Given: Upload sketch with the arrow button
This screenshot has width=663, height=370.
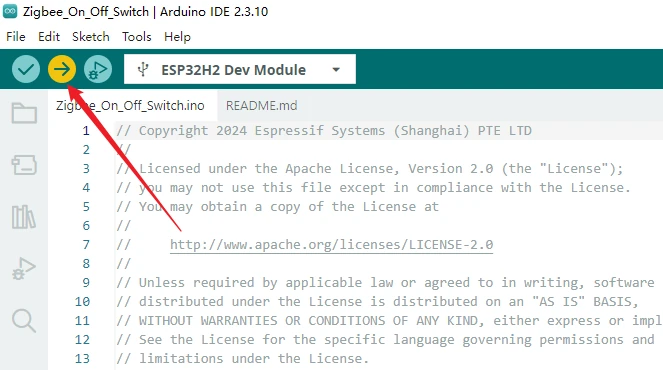Looking at the screenshot, I should 62,69.
